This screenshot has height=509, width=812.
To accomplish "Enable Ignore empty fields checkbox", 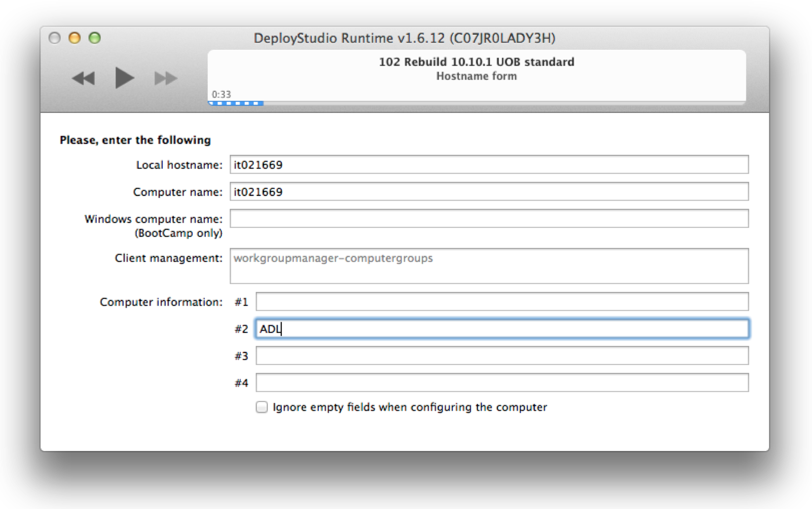I will 261,407.
